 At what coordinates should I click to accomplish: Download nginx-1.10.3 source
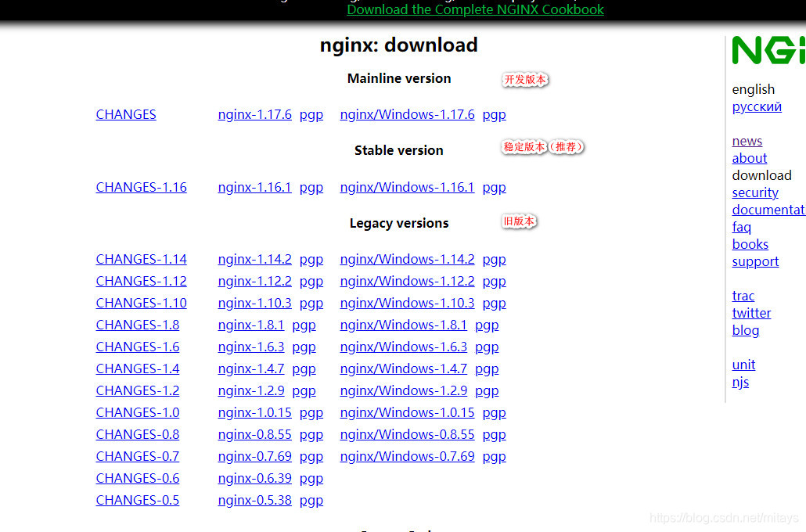(x=254, y=303)
